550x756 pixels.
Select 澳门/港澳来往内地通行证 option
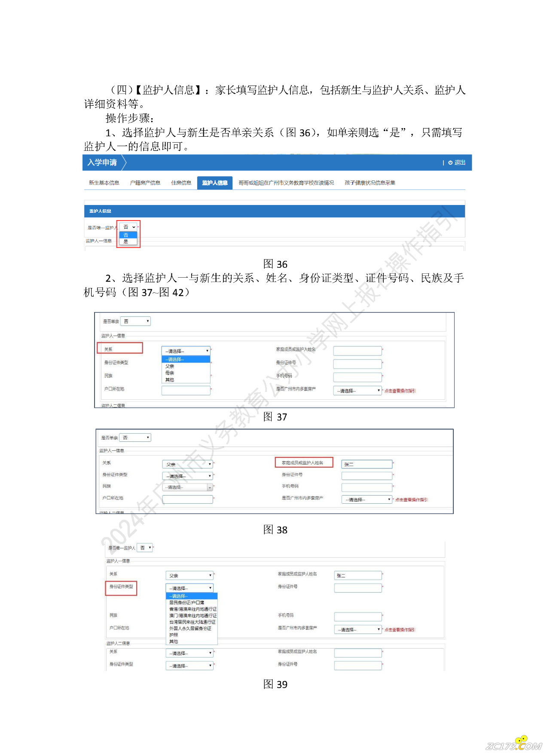click(192, 615)
